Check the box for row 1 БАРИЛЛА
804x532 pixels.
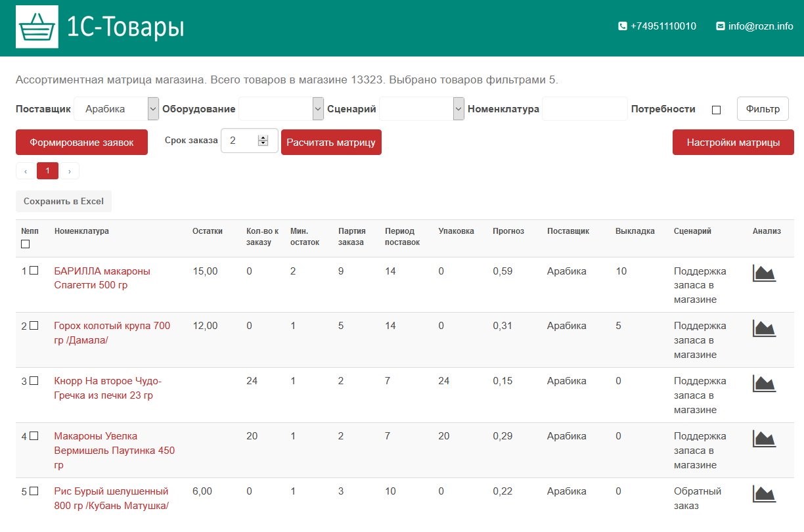coord(34,270)
